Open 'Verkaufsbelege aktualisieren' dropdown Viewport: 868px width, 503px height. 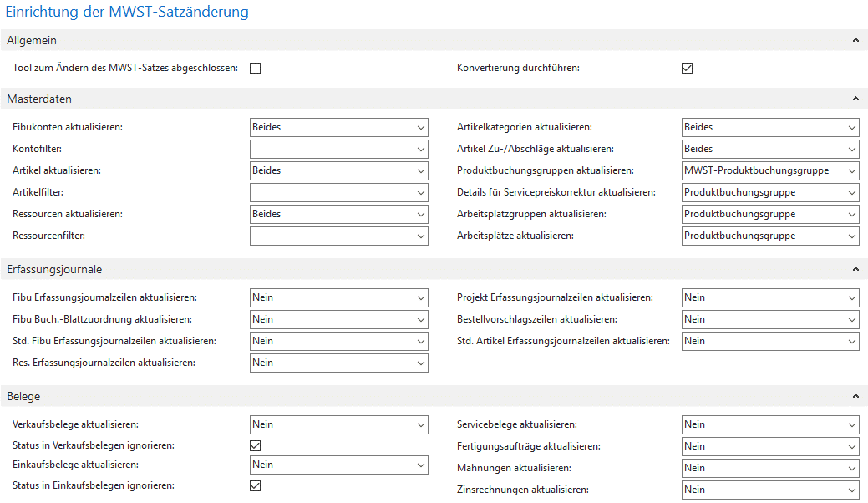[339, 425]
